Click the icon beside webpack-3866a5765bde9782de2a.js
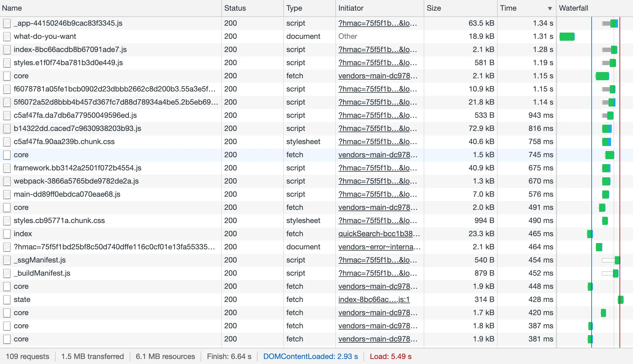The height and width of the screenshot is (364, 633). 7,181
